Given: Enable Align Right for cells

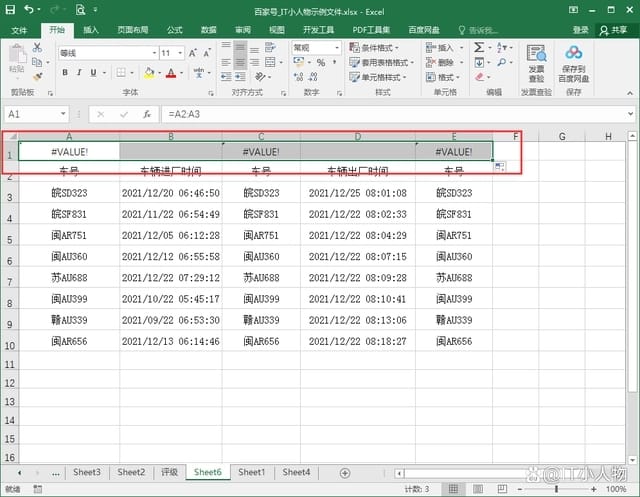Looking at the screenshot, I should coord(254,62).
